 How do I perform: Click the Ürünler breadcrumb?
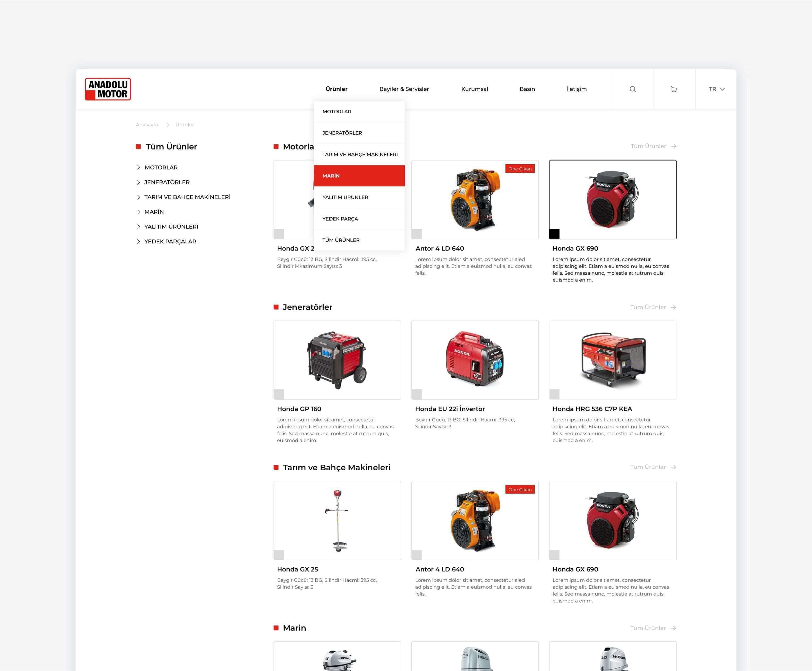point(185,125)
